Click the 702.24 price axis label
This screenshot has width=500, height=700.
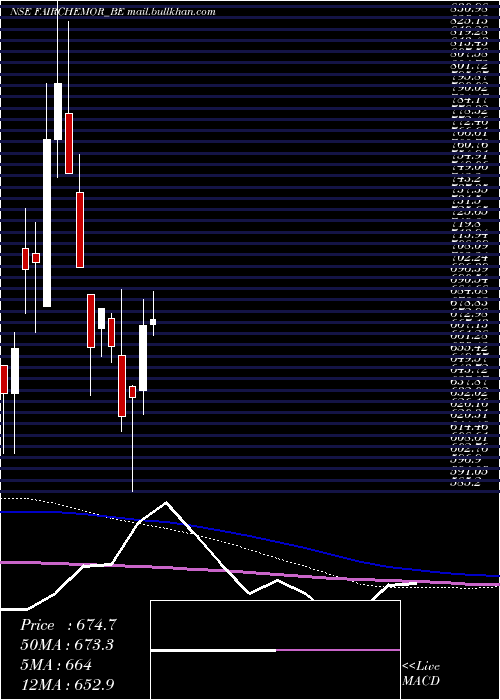pyautogui.click(x=469, y=257)
